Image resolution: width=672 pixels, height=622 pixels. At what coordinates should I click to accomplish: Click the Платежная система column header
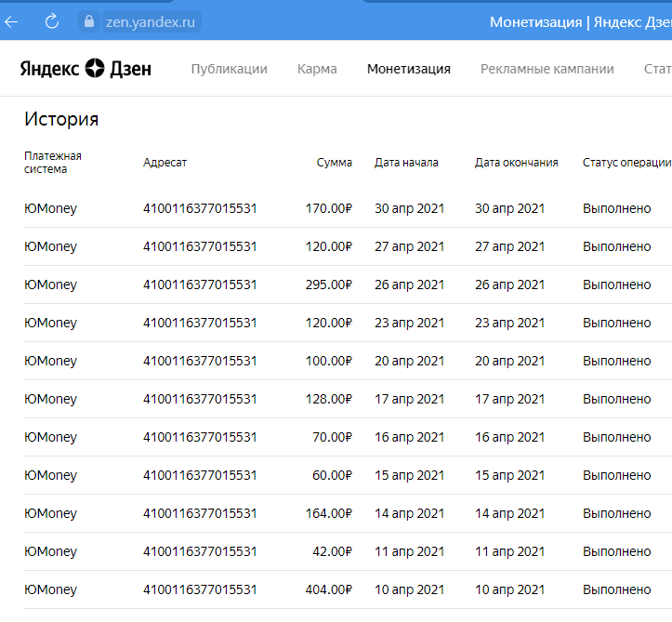53,163
